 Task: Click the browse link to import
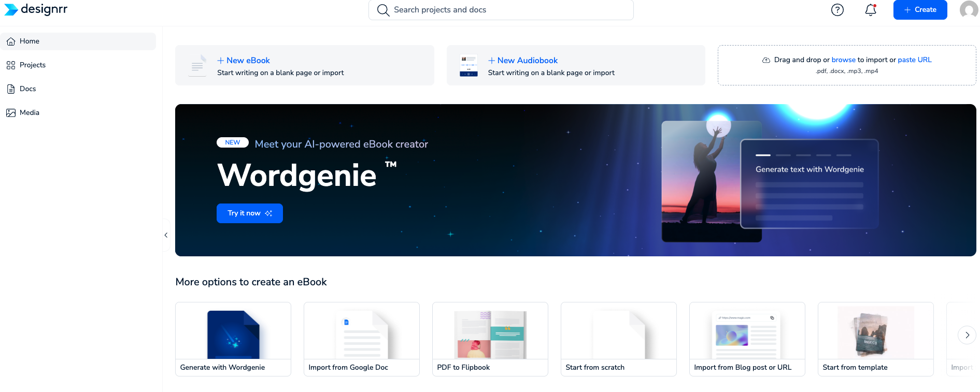(x=844, y=60)
